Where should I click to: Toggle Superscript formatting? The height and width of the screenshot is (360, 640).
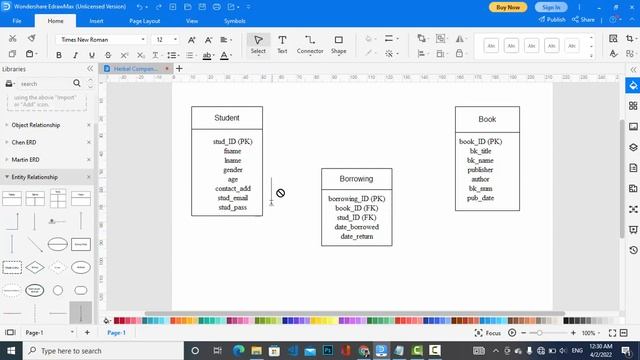click(x=124, y=55)
